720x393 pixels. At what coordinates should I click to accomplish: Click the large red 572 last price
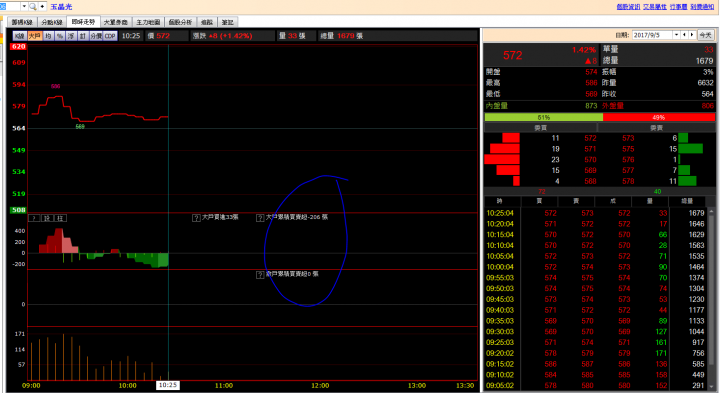pyautogui.click(x=512, y=56)
